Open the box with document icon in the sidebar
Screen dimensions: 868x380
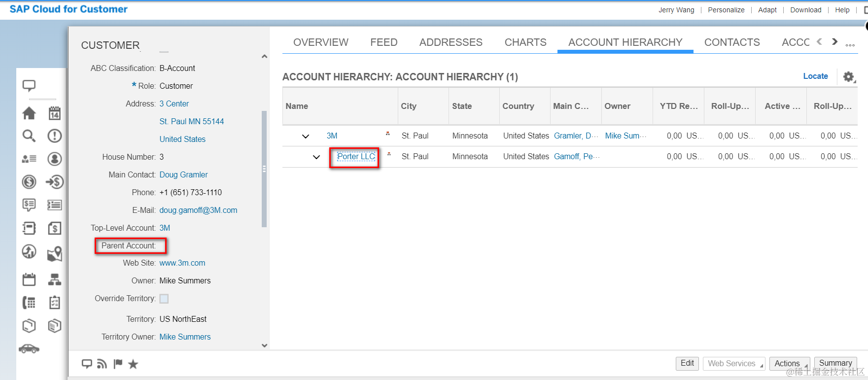pos(54,325)
